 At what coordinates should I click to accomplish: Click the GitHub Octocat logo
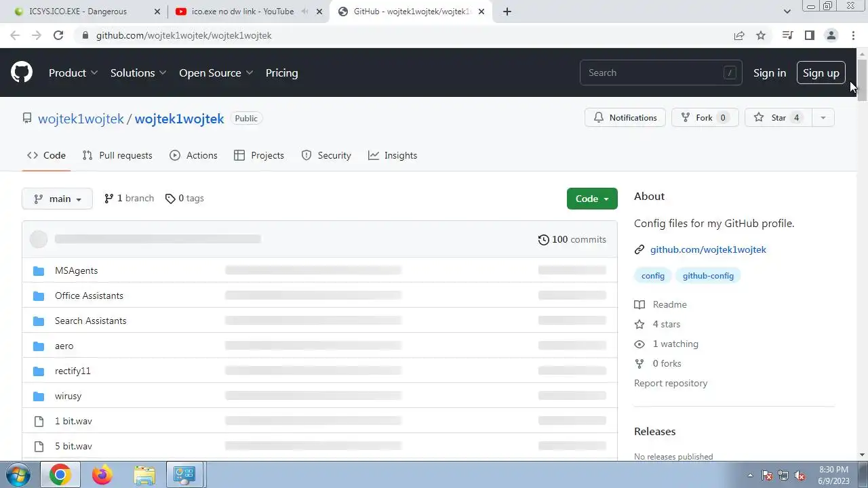(22, 73)
